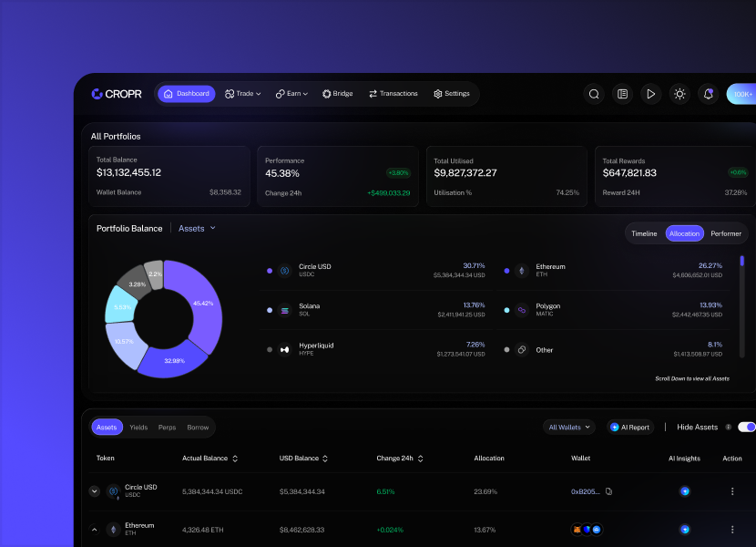Switch to the Yields tab
Screen dimensions: 756x547
138,428
